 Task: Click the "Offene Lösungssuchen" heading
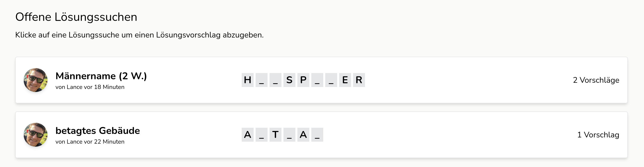76,17
